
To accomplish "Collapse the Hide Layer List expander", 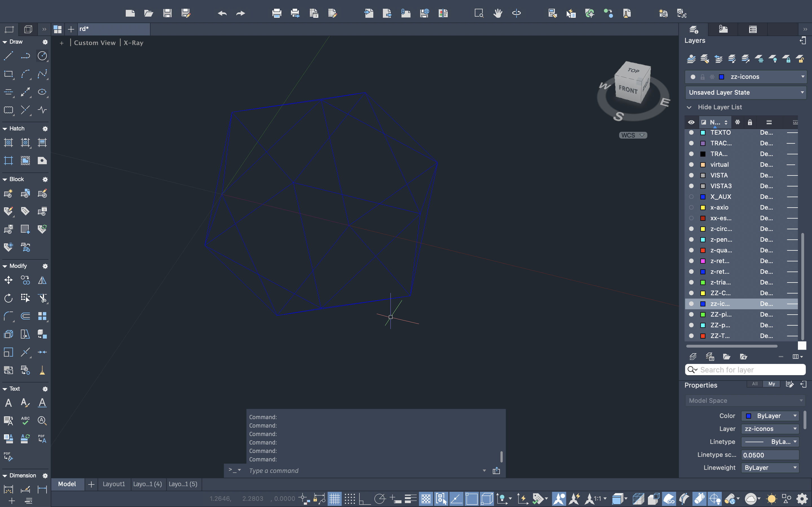I will pyautogui.click(x=689, y=107).
